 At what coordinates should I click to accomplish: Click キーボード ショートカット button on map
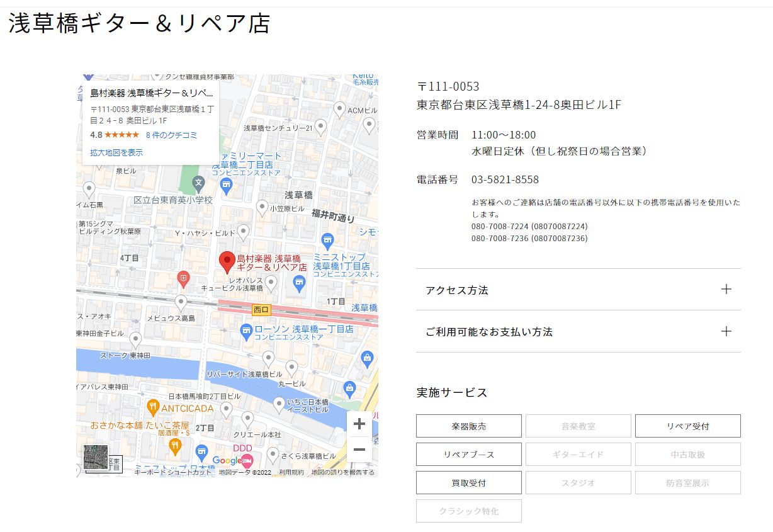pos(173,472)
